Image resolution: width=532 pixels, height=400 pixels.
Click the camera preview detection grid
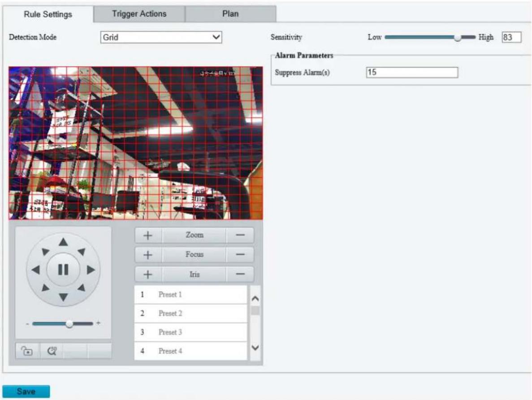pos(136,143)
